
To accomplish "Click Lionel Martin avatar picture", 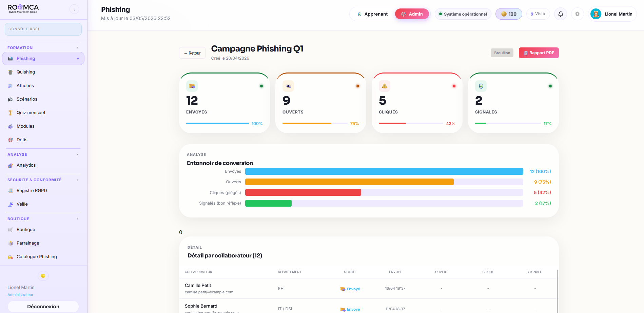I will (x=596, y=14).
